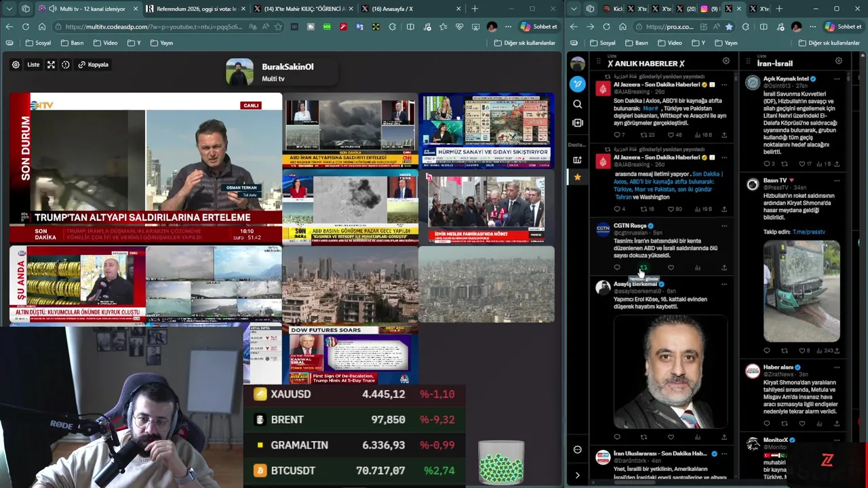Select the NTV live stream tile
The image size is (868, 488).
point(146,168)
